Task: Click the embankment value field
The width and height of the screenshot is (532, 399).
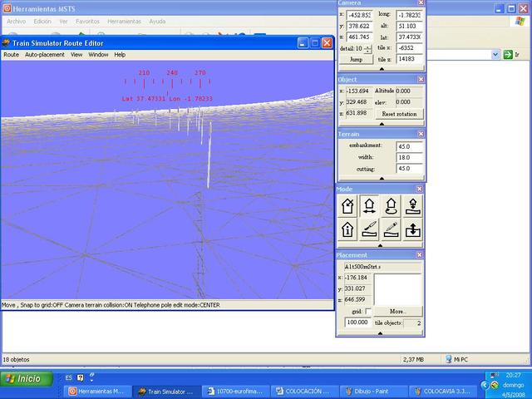Action: tap(409, 145)
